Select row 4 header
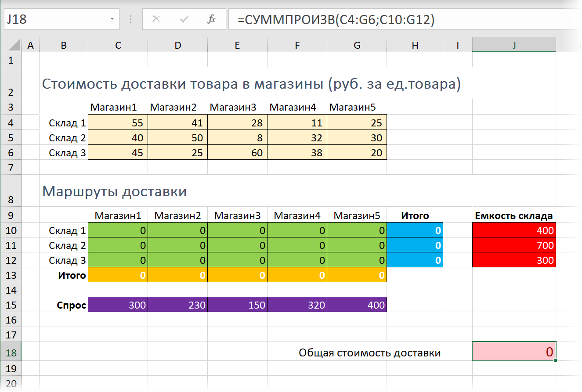 tap(11, 123)
